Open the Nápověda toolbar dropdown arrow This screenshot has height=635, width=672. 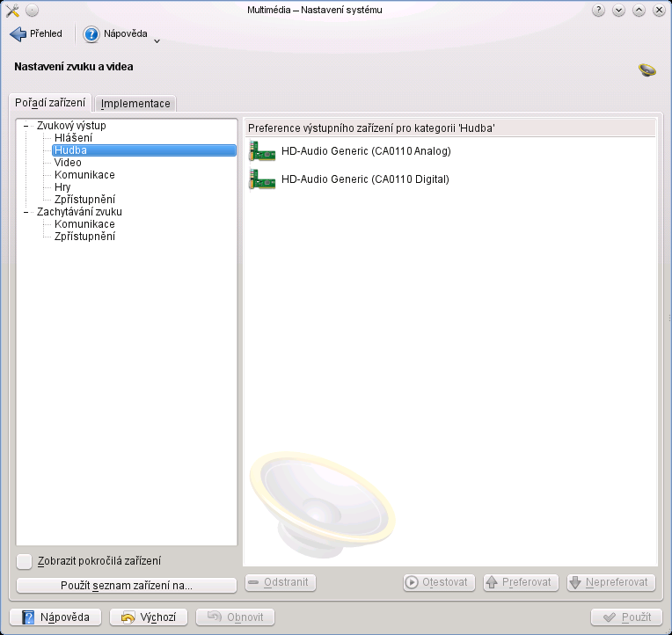click(x=157, y=41)
